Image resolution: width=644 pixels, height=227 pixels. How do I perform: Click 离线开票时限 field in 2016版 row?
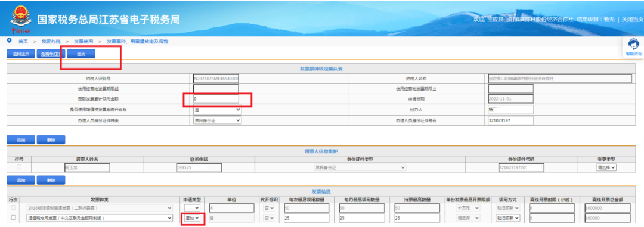(552, 208)
